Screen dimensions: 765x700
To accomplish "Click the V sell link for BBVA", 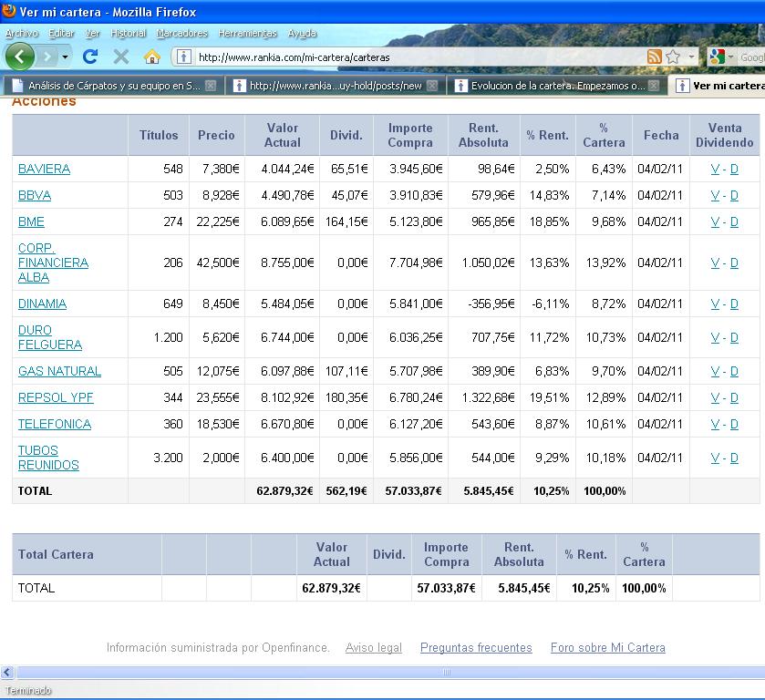I will tap(715, 195).
